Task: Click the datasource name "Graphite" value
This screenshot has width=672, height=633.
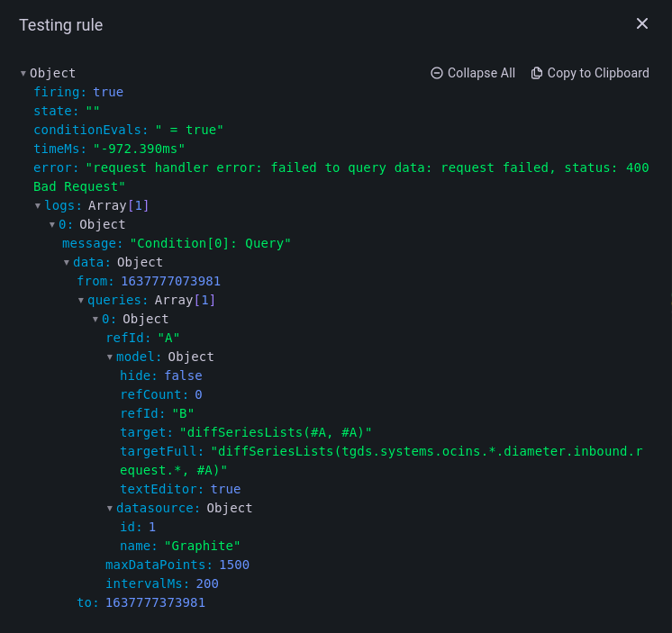Action: (202, 546)
